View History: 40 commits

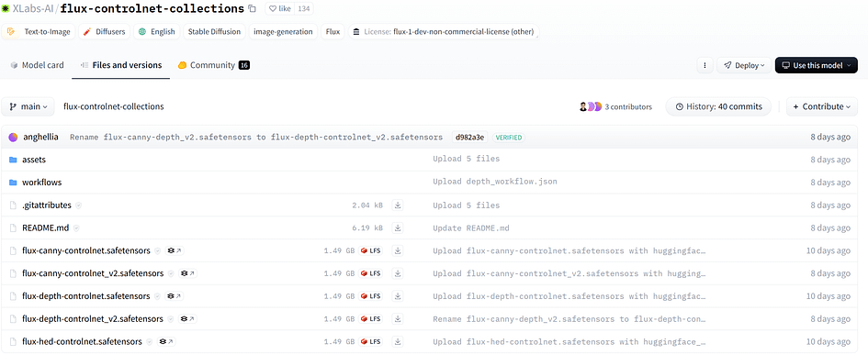[x=718, y=106]
